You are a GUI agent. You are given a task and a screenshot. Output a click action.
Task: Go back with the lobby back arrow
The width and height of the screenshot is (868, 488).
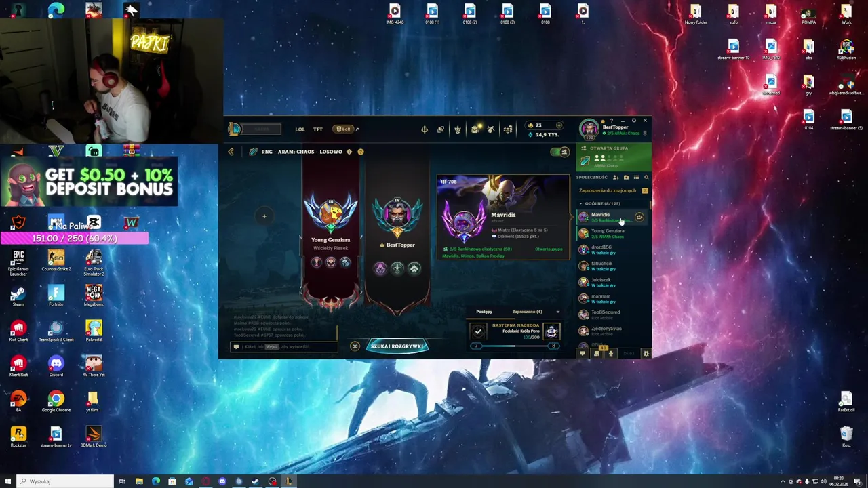[x=231, y=152]
